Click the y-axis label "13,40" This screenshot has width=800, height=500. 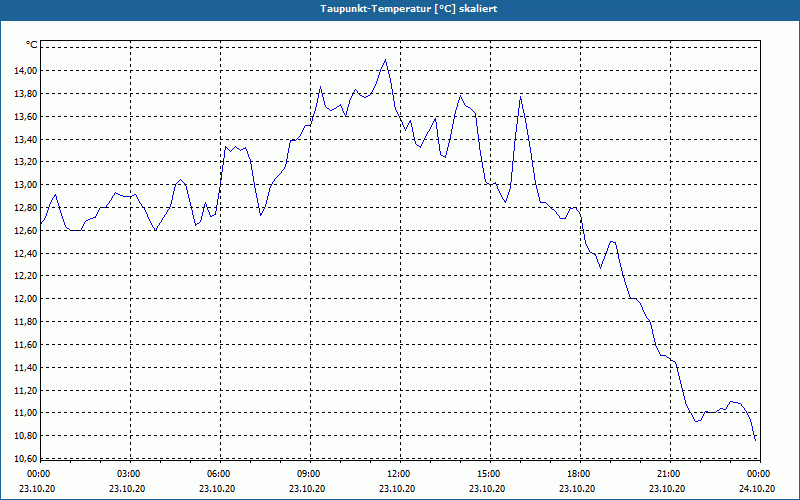[x=26, y=139]
